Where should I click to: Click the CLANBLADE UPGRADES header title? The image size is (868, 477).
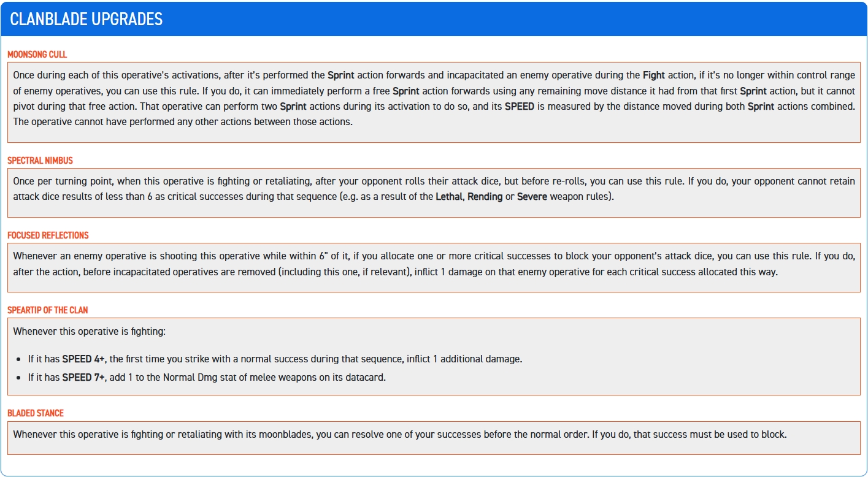pos(86,19)
